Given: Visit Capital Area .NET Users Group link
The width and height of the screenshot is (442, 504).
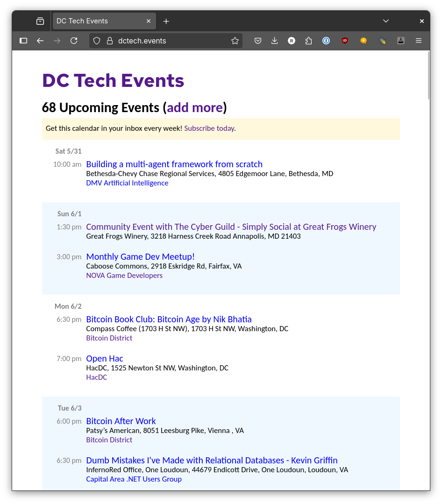Looking at the screenshot, I should coord(134,479).
